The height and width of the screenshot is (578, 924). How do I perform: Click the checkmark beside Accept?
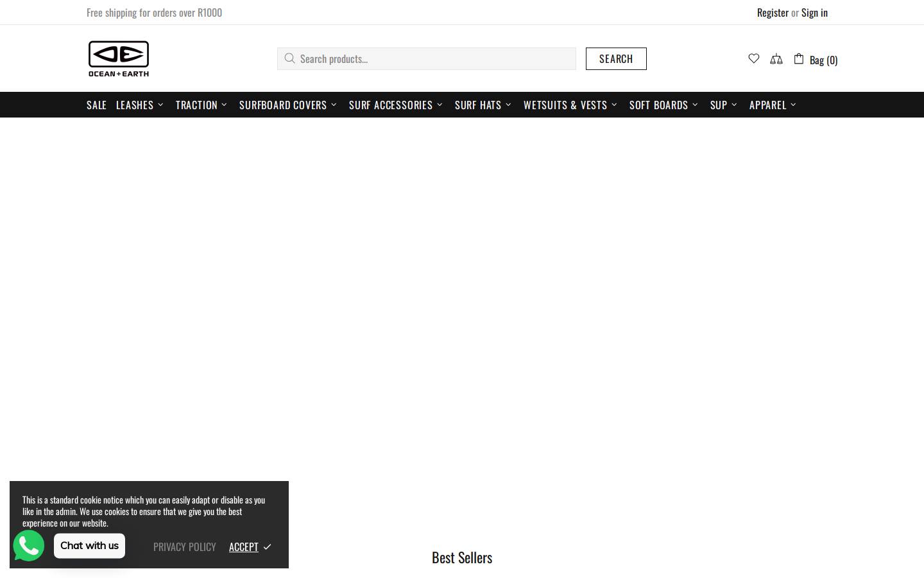[x=268, y=547]
